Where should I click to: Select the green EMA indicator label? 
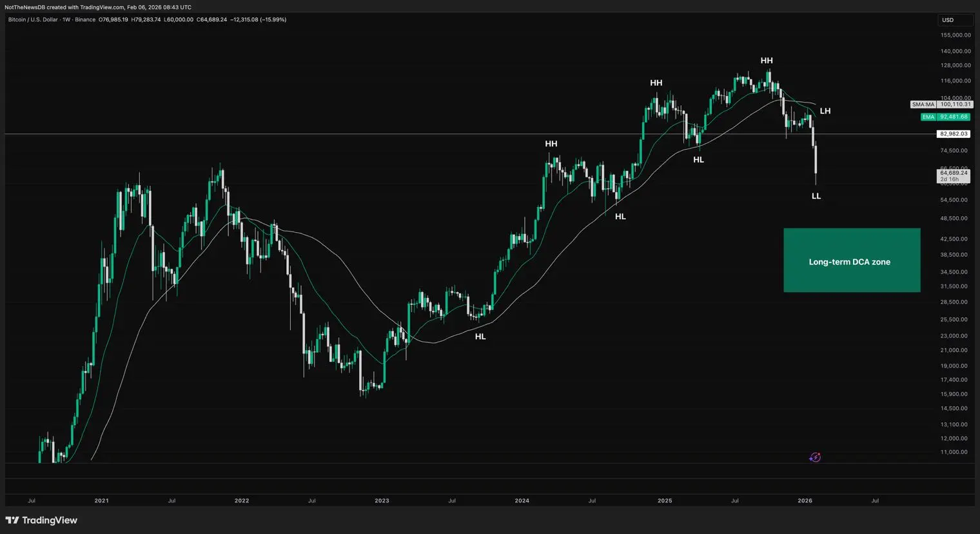[x=928, y=117]
